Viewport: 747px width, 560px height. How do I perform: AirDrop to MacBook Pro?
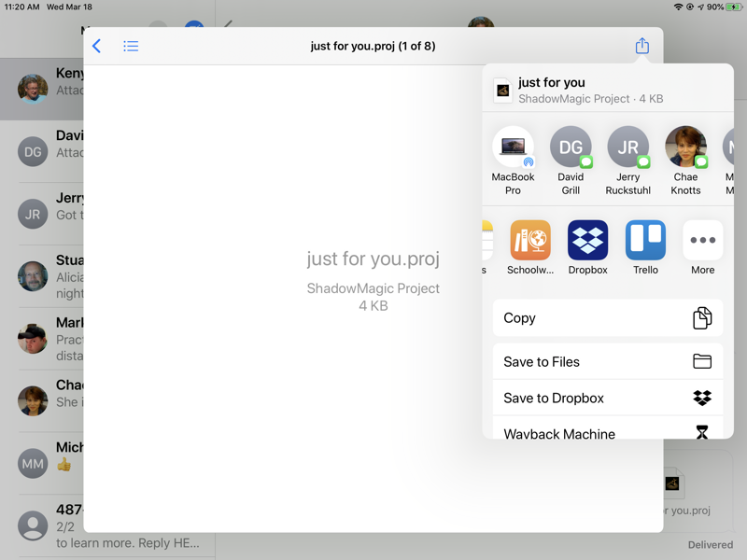click(x=513, y=147)
